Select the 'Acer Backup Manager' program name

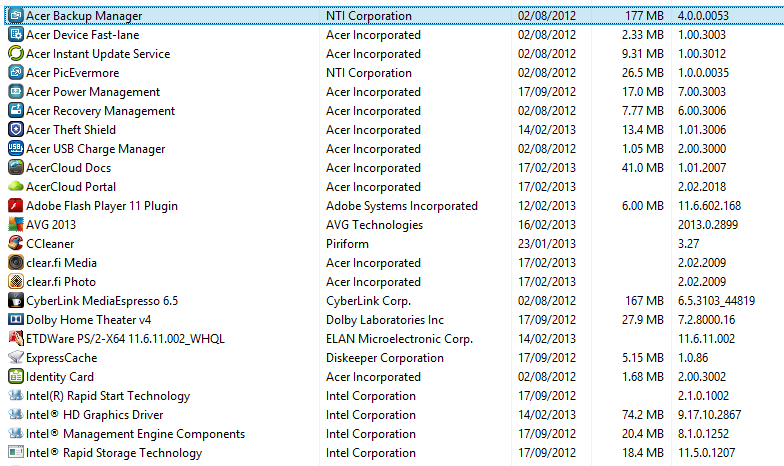point(84,16)
